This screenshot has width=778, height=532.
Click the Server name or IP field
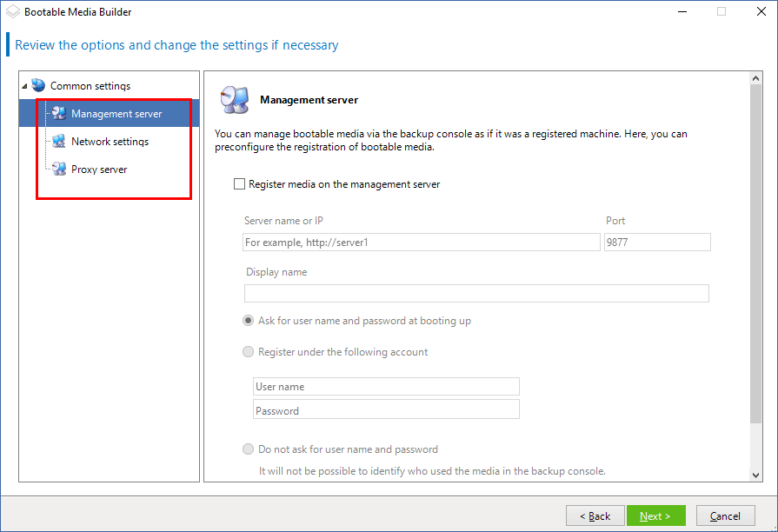422,243
